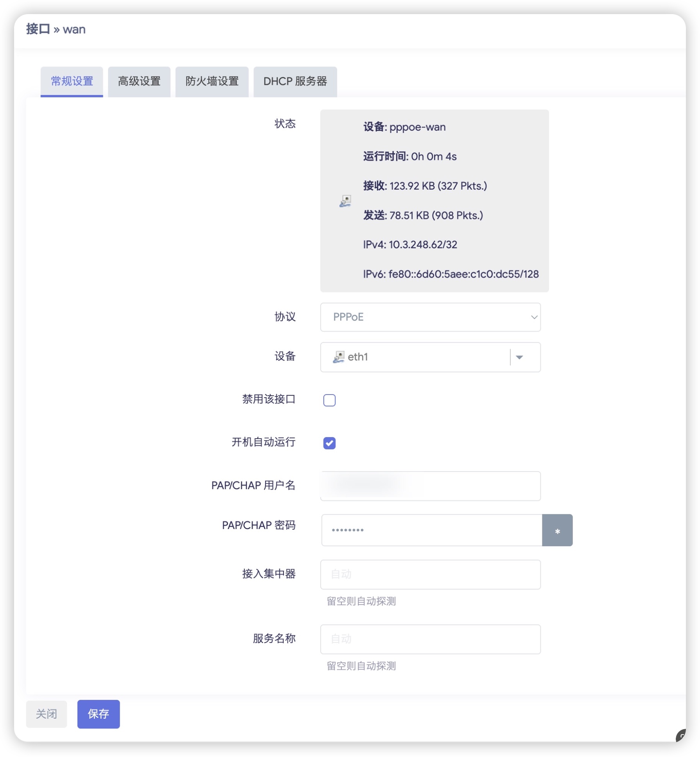Go to the DHCP 服务器 tab
This screenshot has width=700, height=757.
(x=295, y=81)
